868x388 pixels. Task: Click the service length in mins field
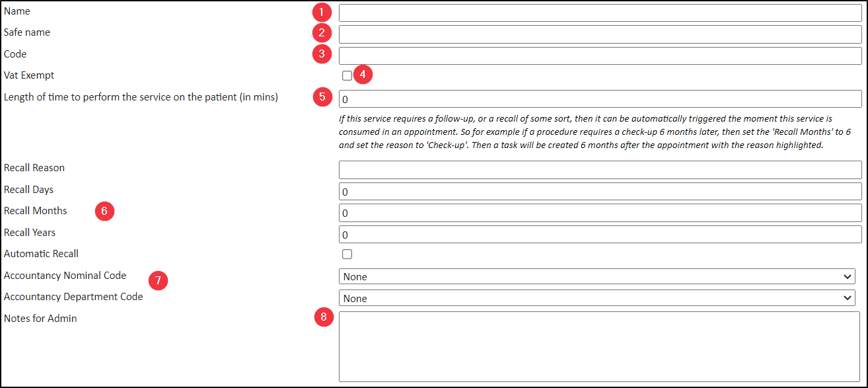(600, 98)
